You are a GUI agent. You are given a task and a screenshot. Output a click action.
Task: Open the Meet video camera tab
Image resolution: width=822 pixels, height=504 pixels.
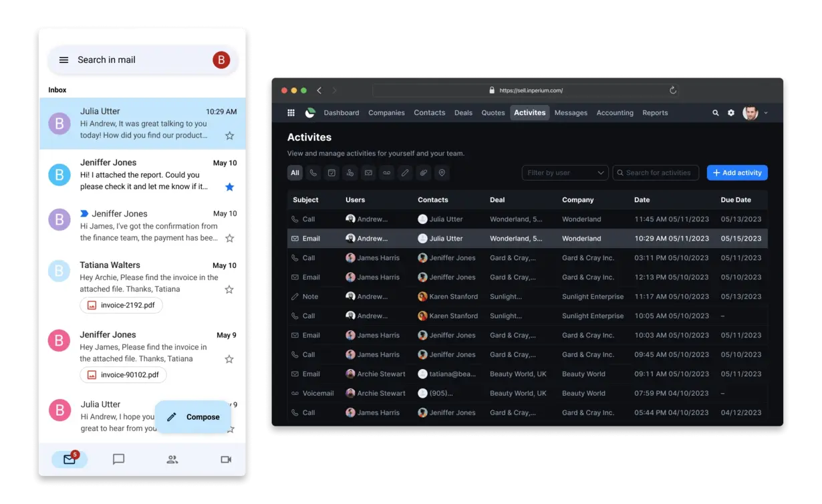click(226, 459)
